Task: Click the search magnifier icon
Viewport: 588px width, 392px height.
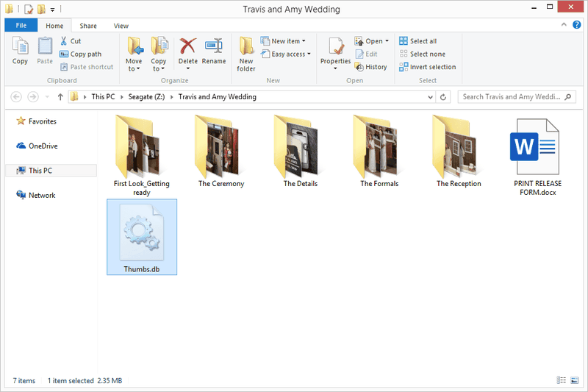Action: click(x=568, y=97)
